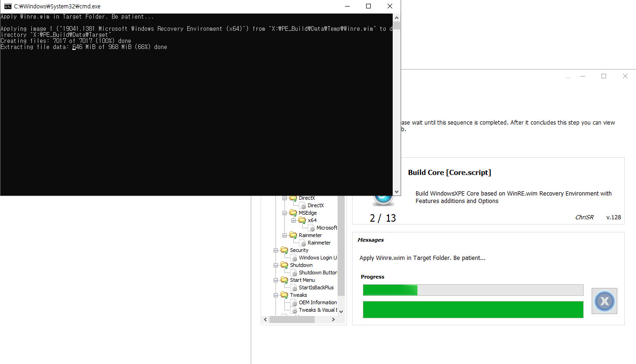The image size is (636, 364).
Task: Select the Windows Login tree entry
Action: click(x=318, y=258)
